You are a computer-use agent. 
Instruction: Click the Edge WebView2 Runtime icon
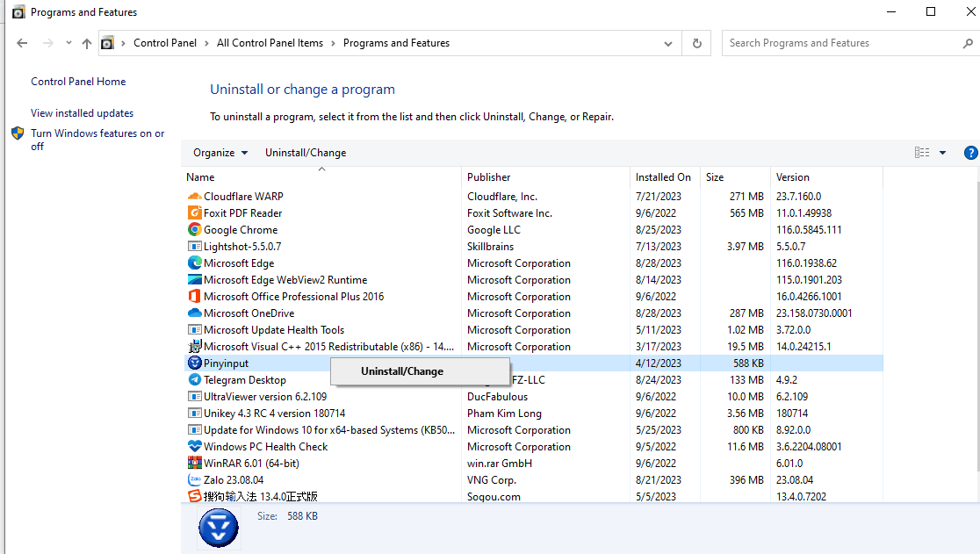click(194, 280)
